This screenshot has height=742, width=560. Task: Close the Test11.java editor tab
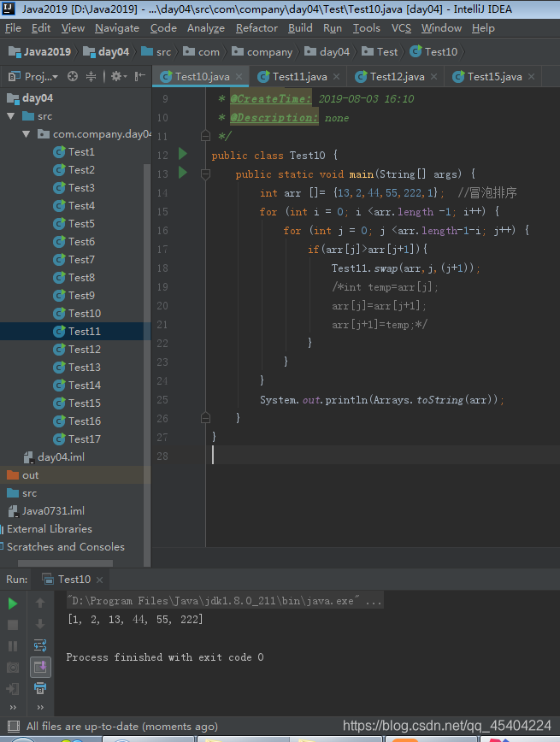click(x=337, y=77)
